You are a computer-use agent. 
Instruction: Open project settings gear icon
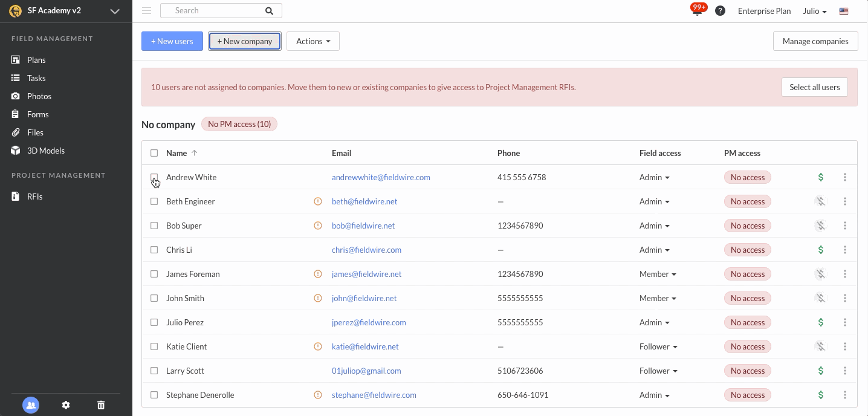(66, 405)
